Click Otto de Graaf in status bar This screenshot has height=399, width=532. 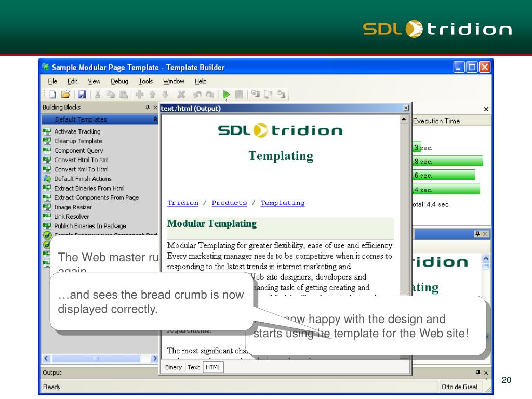(459, 387)
